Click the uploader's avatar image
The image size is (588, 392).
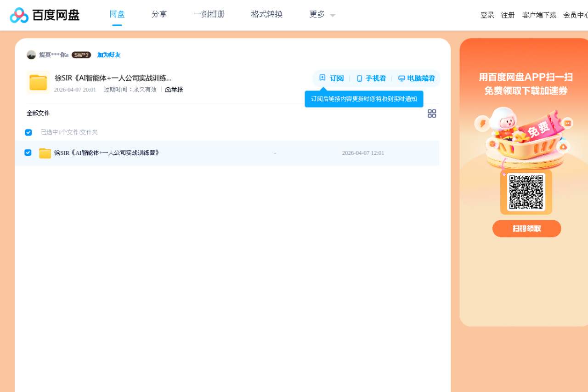31,55
